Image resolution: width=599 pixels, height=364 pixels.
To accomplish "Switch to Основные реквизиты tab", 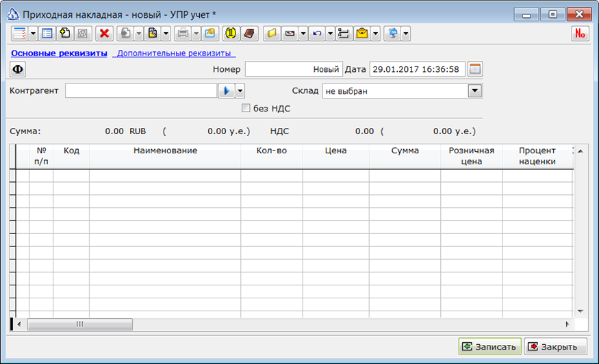I will [x=59, y=53].
